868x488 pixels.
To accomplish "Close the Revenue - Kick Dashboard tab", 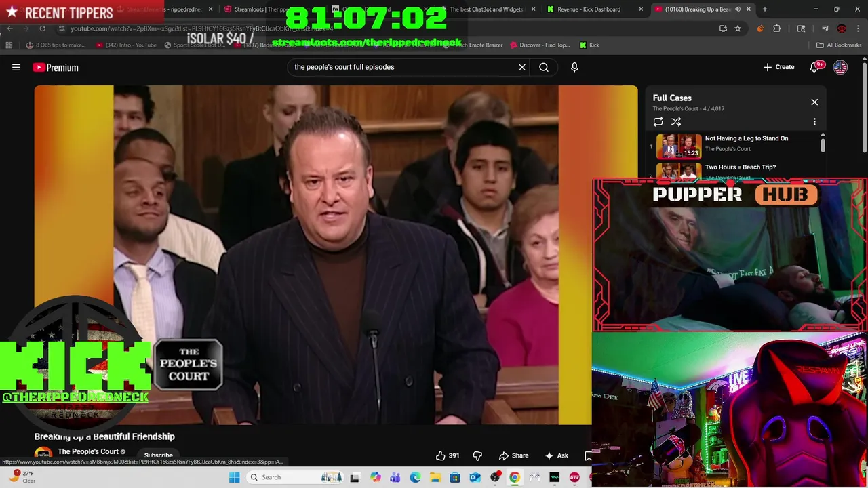I will (641, 9).
